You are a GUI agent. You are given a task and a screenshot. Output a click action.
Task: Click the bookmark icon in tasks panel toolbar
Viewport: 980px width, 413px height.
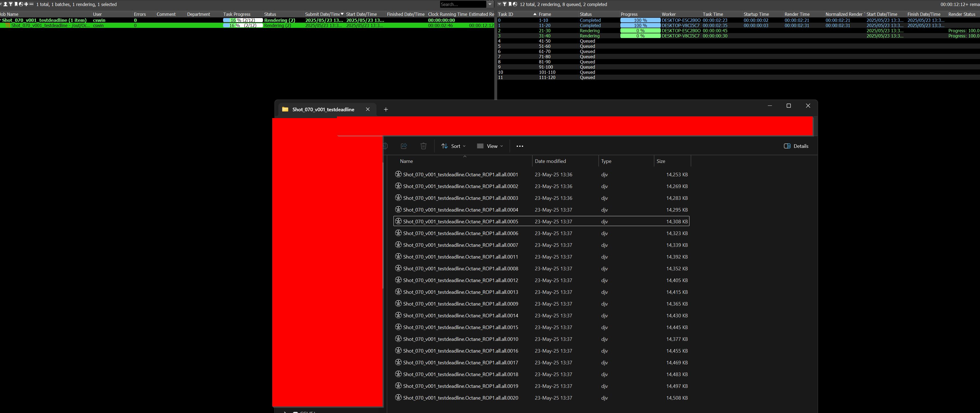[510, 4]
